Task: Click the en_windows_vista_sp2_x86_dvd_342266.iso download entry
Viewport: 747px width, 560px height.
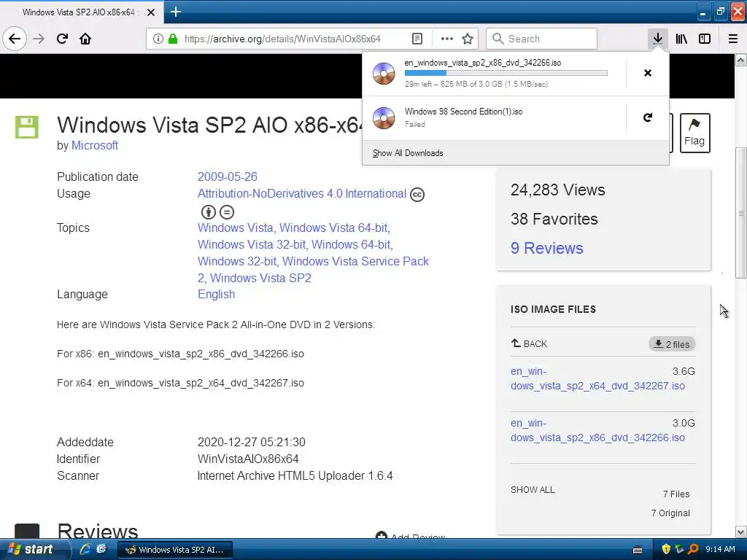Action: (495, 74)
